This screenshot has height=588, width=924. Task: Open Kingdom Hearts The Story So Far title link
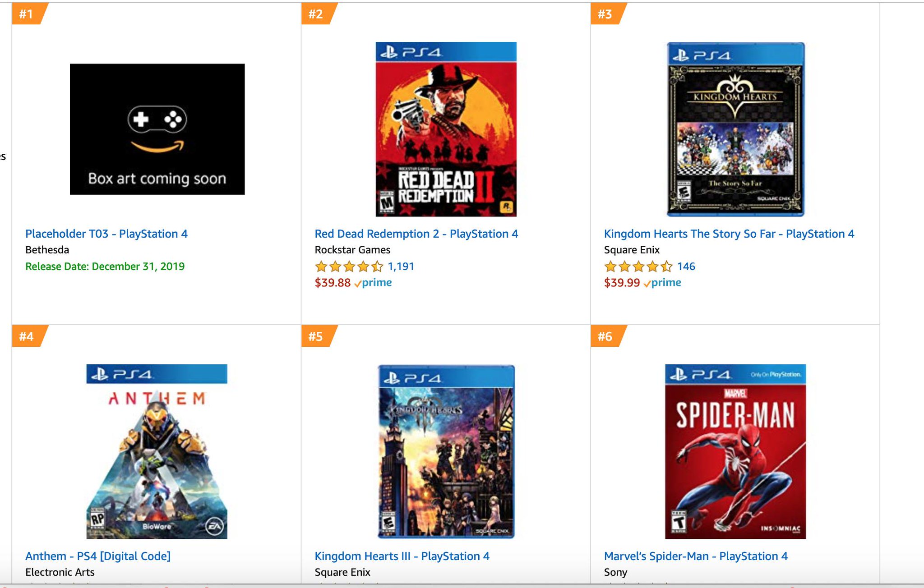tap(729, 234)
